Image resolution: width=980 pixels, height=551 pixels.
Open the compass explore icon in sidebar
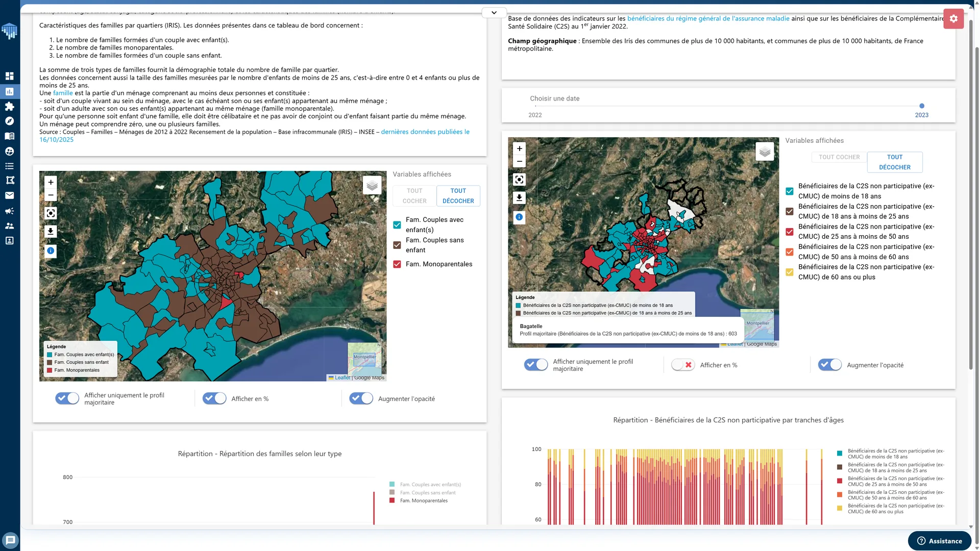click(9, 121)
